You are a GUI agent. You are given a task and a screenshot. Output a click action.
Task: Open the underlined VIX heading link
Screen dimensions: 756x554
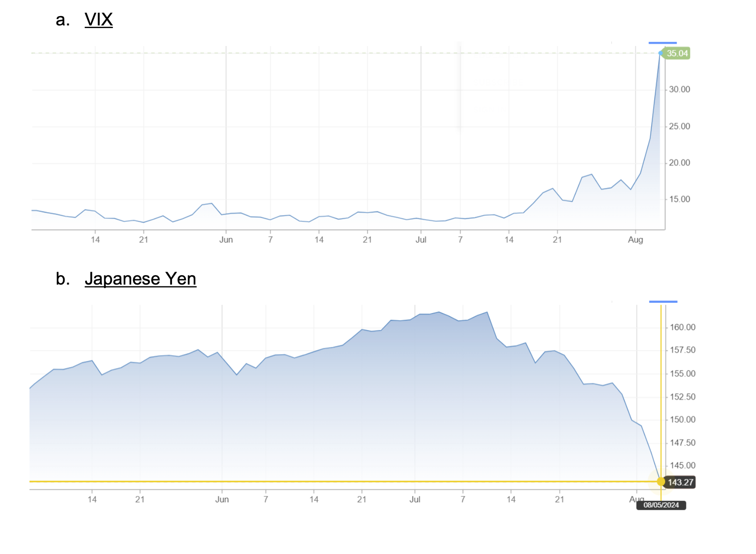point(99,20)
